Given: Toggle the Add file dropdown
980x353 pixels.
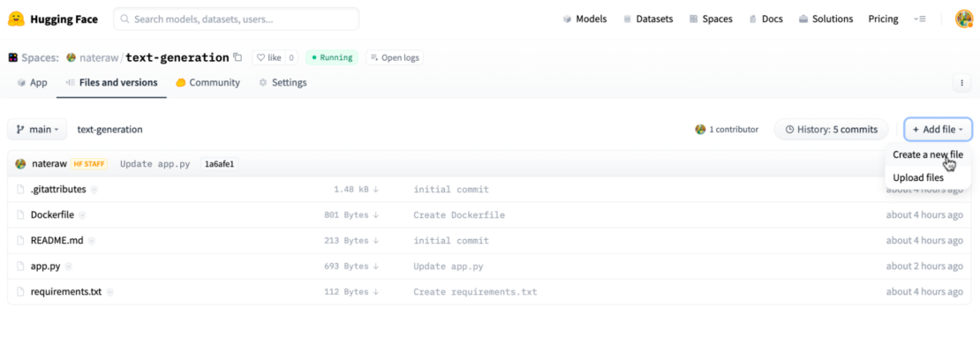Looking at the screenshot, I should coord(937,130).
